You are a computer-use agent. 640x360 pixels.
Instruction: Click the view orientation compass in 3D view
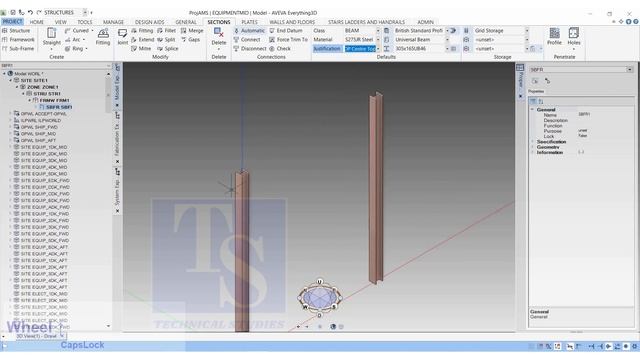pos(320,298)
